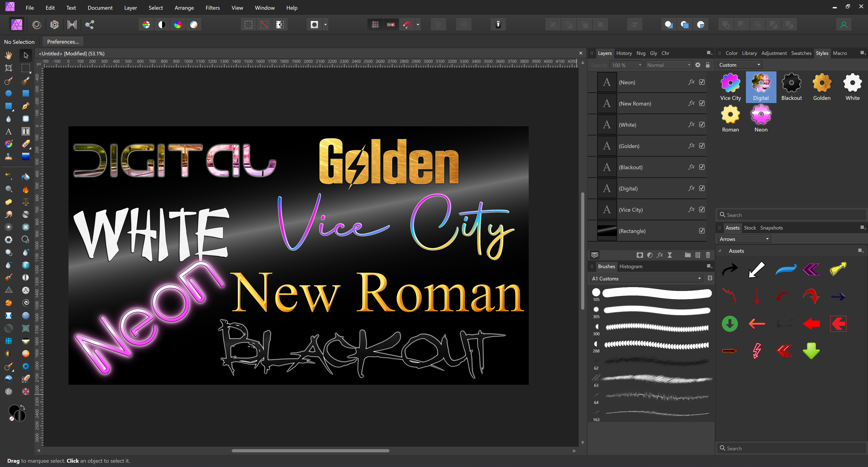
Task: Click the Invert Pixel Selection icon
Action: pyautogui.click(x=280, y=25)
